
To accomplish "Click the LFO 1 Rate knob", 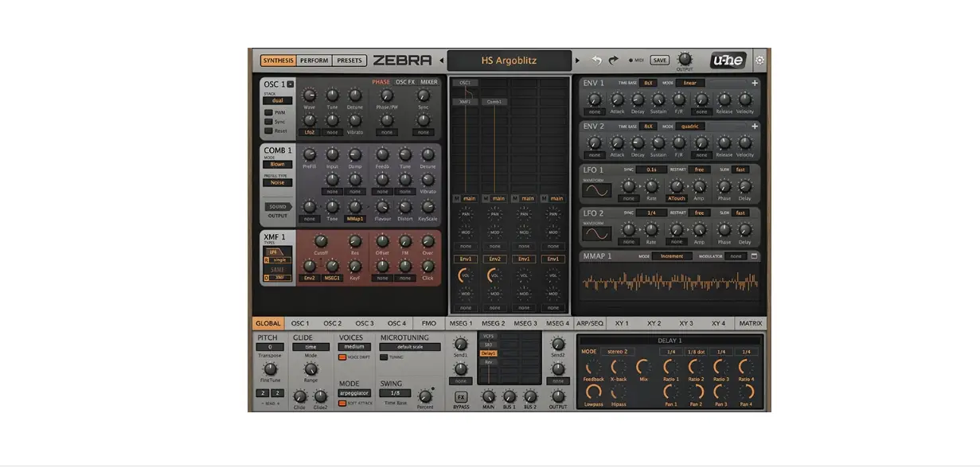I will pos(651,186).
